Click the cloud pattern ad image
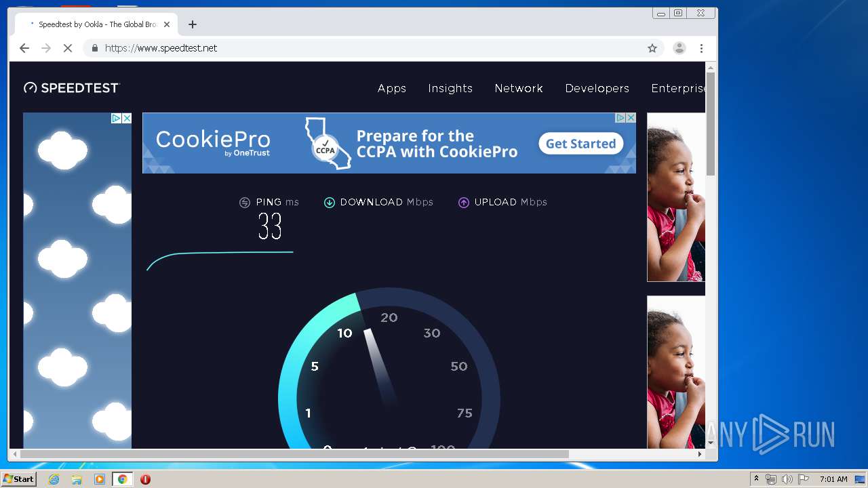This screenshot has width=868, height=488. coord(77,281)
